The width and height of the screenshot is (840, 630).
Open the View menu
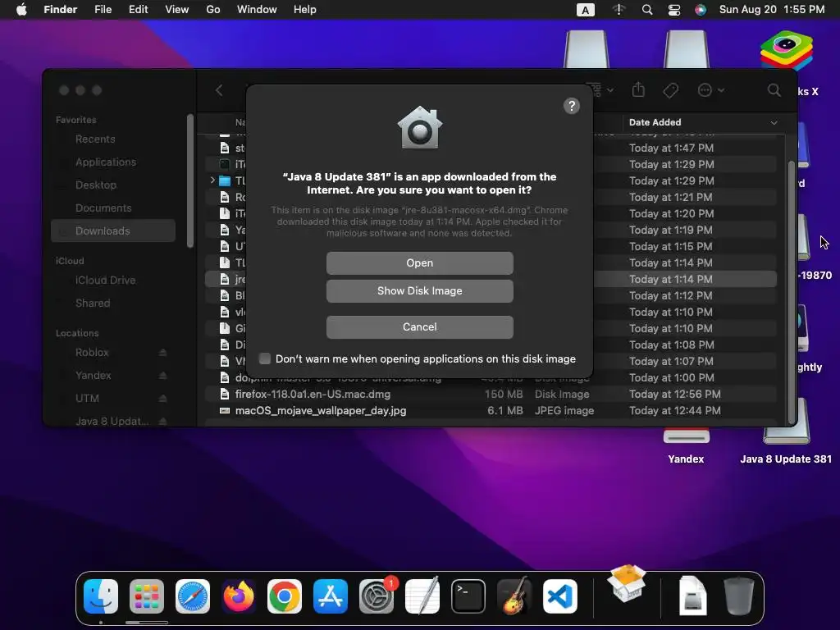(x=177, y=10)
